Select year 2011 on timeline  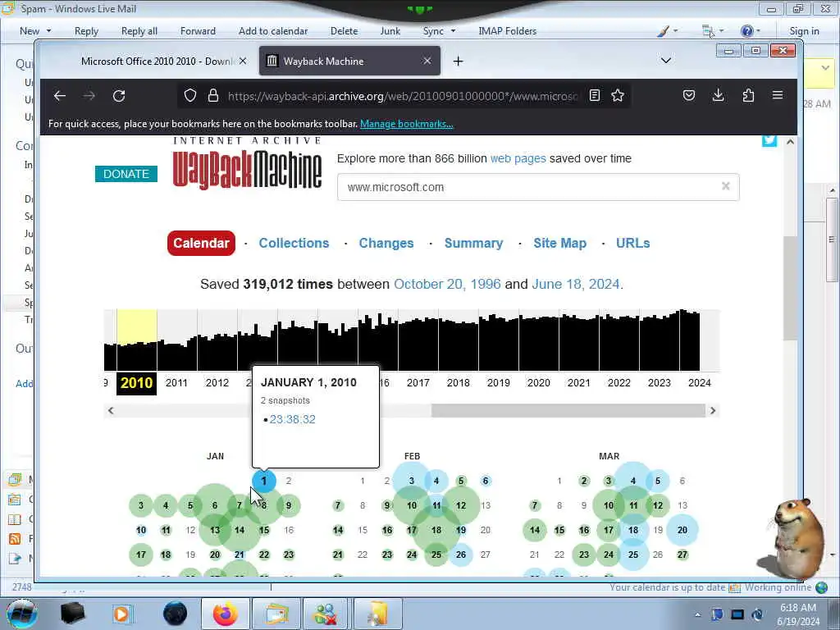click(177, 382)
